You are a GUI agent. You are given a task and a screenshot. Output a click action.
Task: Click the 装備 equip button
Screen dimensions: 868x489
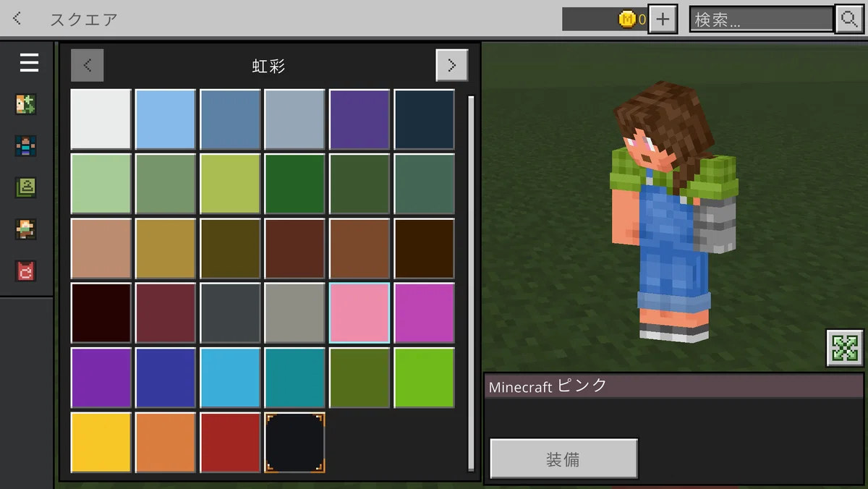[x=563, y=459]
